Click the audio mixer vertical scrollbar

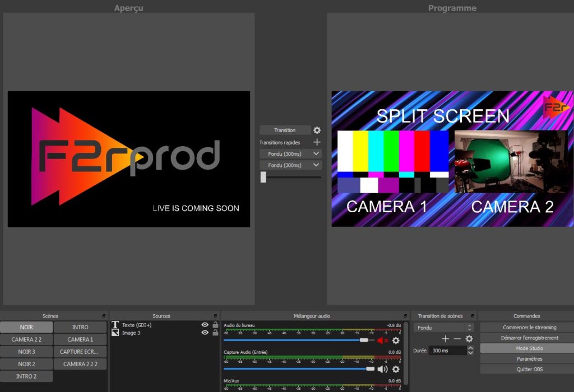[x=406, y=353]
